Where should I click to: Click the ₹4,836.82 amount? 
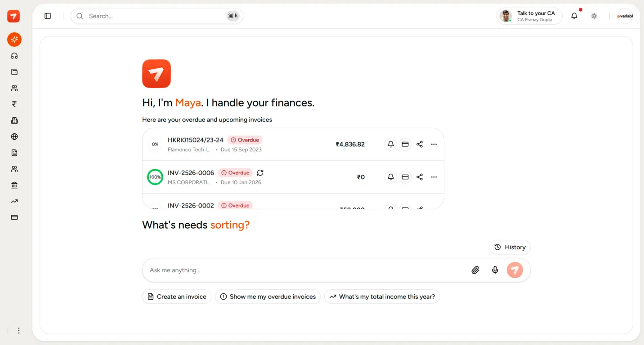point(350,144)
